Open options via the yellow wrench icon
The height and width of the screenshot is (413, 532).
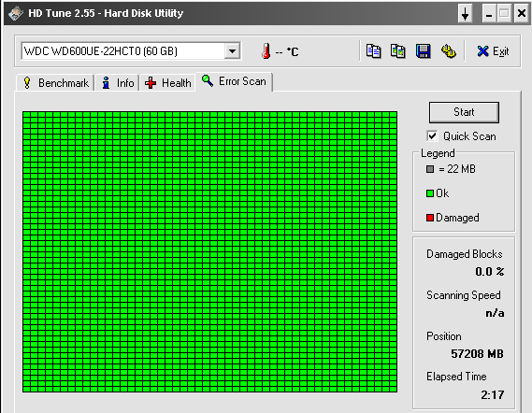448,51
